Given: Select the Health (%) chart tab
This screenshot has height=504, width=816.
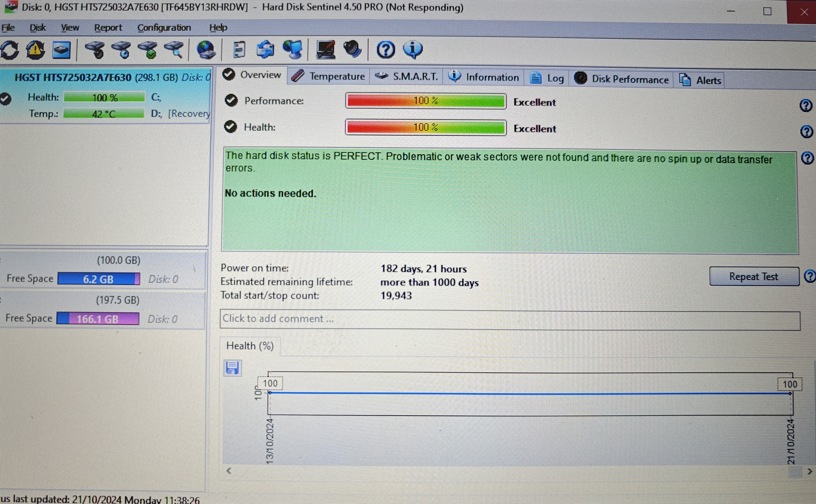Looking at the screenshot, I should pyautogui.click(x=250, y=346).
